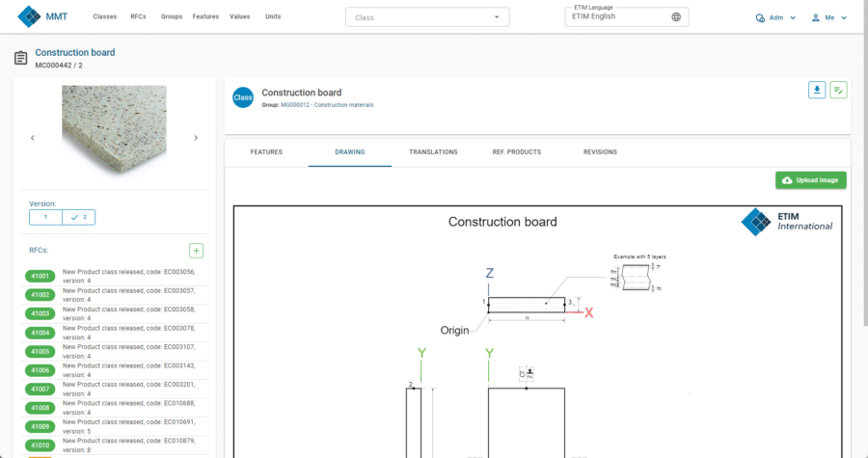Open the RFCs menu item
This screenshot has width=868, height=458.
tap(138, 16)
